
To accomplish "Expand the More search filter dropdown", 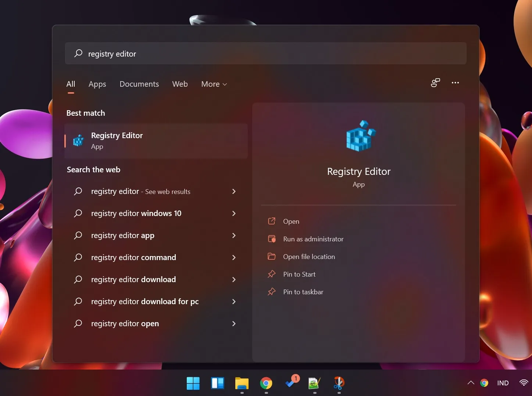I will pos(214,84).
